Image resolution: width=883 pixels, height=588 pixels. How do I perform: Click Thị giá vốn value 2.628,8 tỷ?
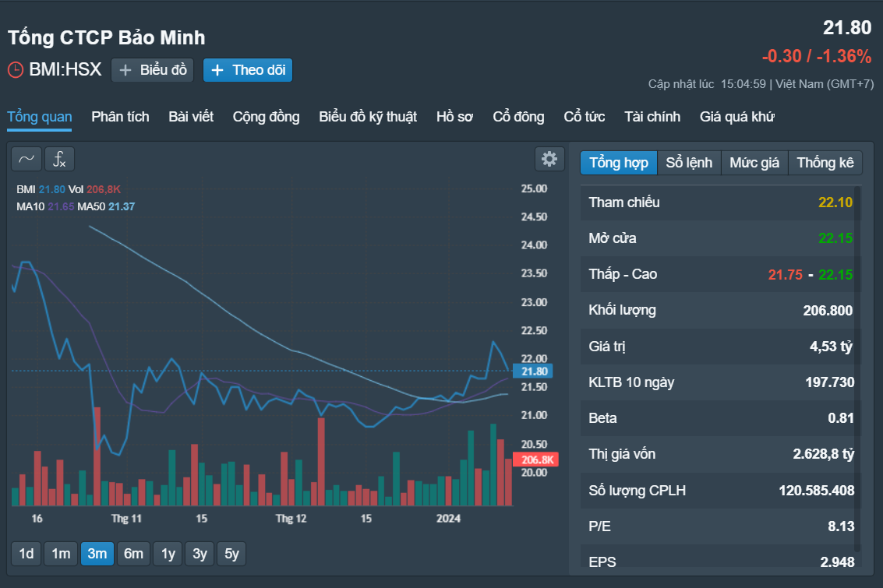point(823,455)
